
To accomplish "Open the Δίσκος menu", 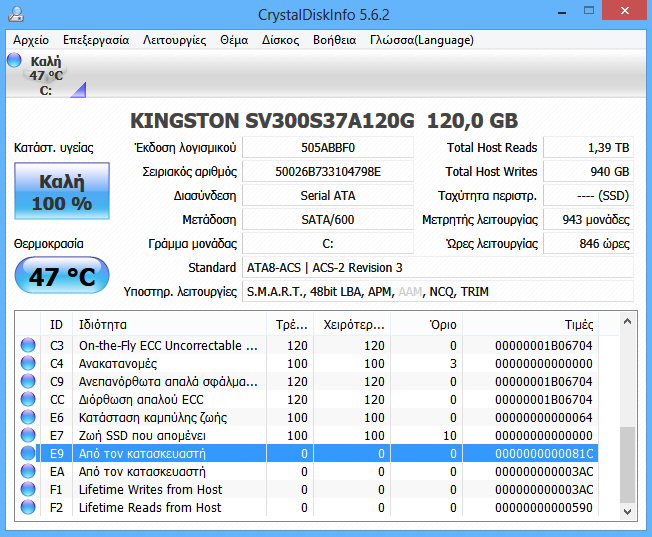I will (280, 40).
